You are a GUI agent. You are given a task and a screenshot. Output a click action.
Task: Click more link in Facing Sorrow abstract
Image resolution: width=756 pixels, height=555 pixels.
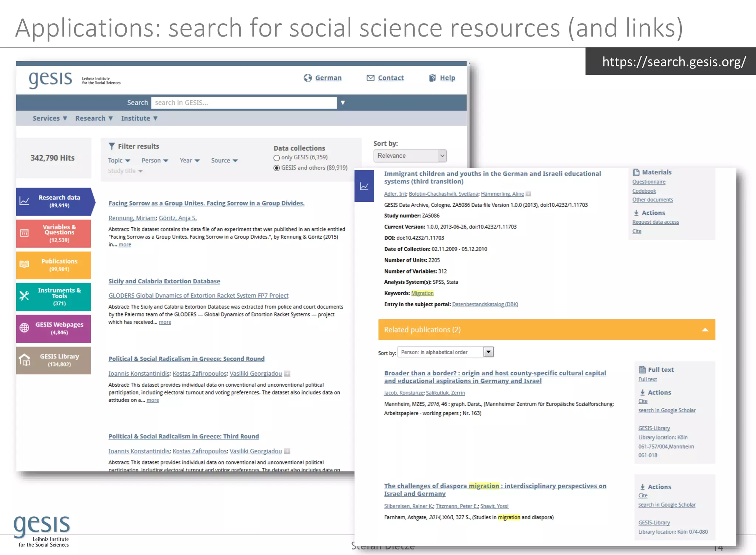125,245
